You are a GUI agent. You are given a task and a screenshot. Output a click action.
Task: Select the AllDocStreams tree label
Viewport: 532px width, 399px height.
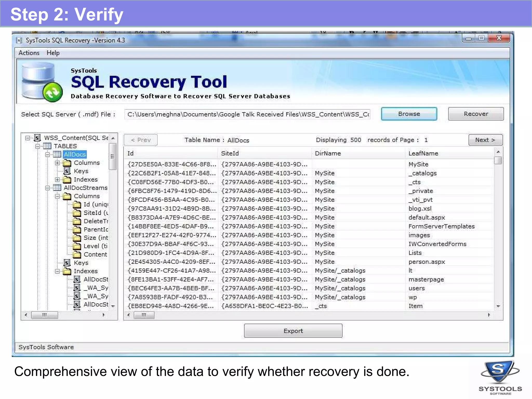(x=85, y=188)
